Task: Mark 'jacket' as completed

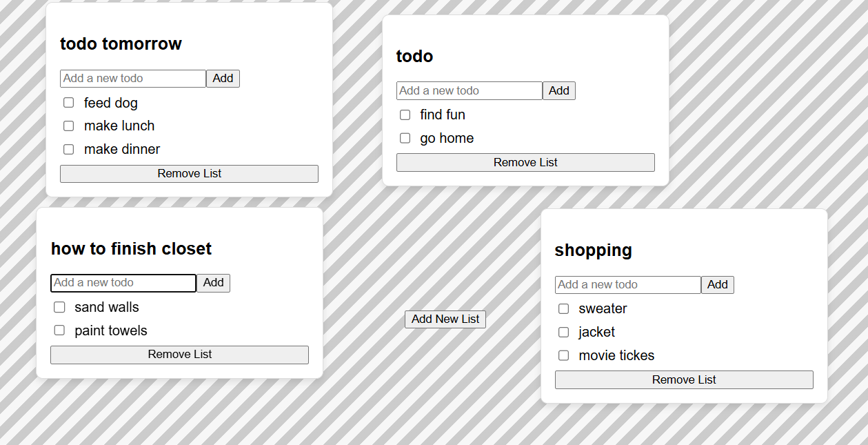Action: [x=564, y=333]
